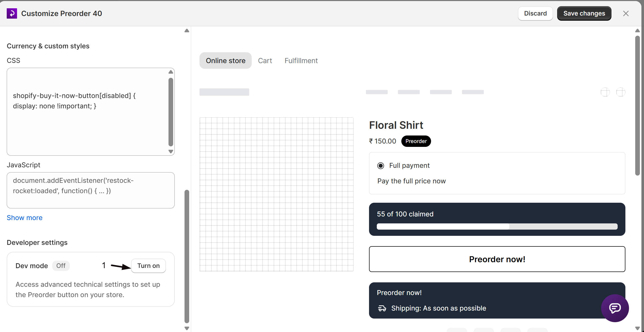
Task: Click preview pane scroll down arrow
Action: (638, 328)
